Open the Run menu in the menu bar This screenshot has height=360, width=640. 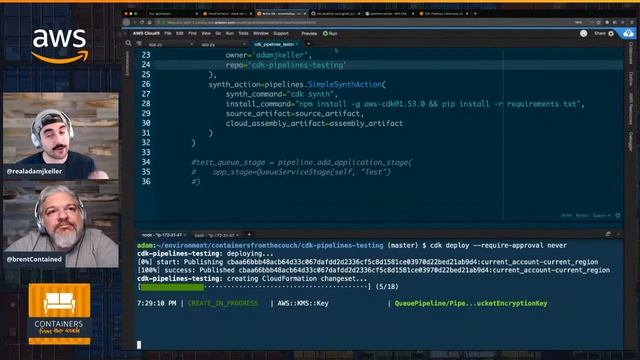[229, 33]
